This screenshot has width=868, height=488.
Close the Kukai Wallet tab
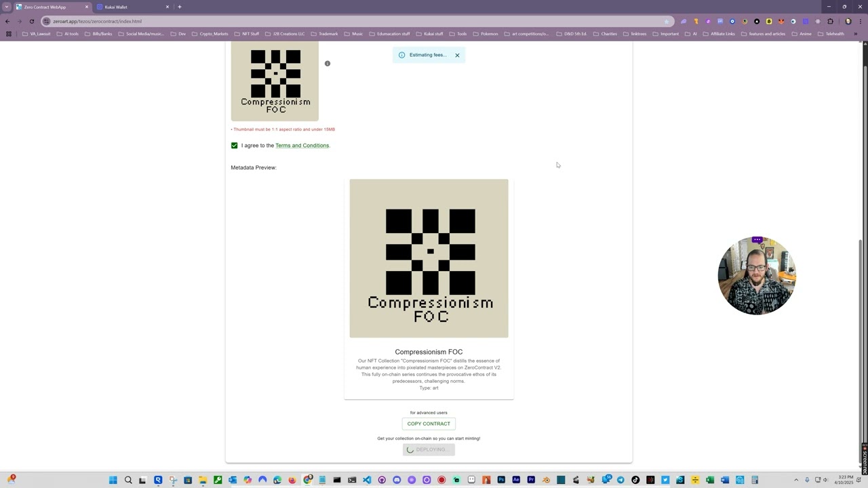point(167,7)
